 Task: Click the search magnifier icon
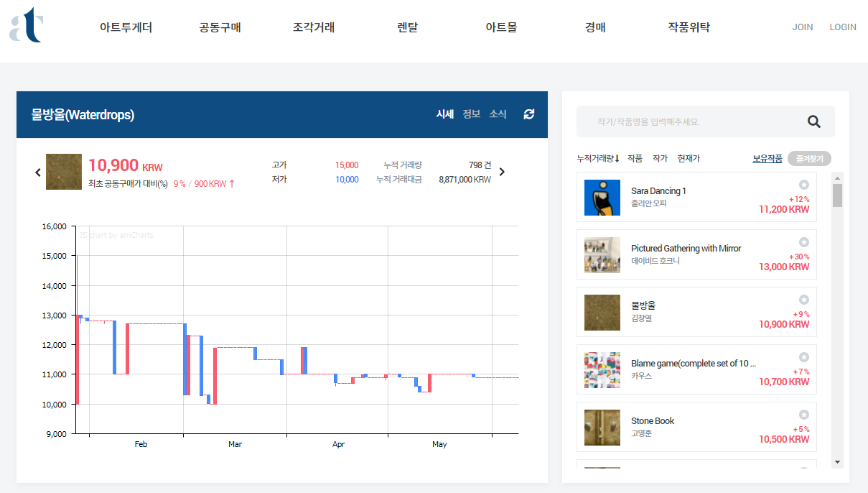(814, 121)
